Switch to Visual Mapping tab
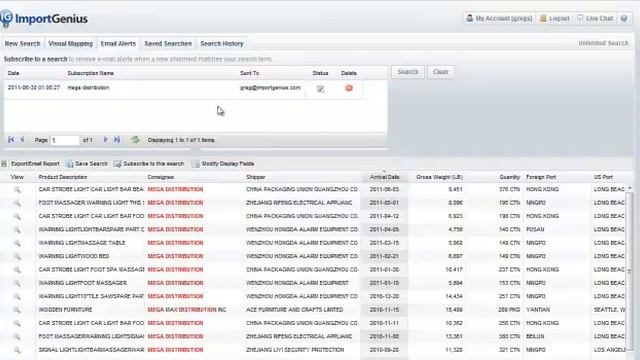 (70, 43)
